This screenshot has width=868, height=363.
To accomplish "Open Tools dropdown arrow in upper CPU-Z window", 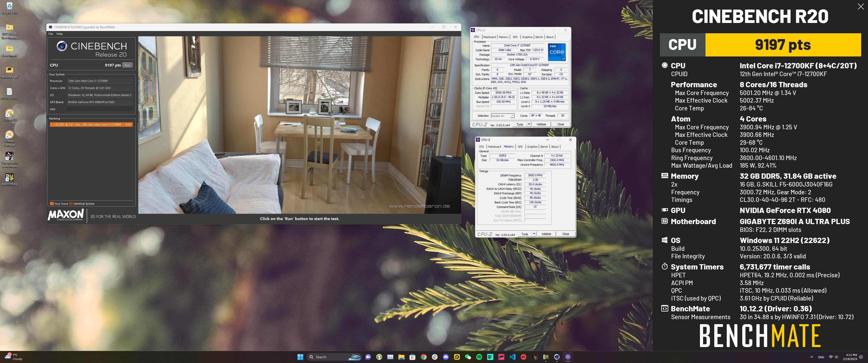I will pos(529,124).
